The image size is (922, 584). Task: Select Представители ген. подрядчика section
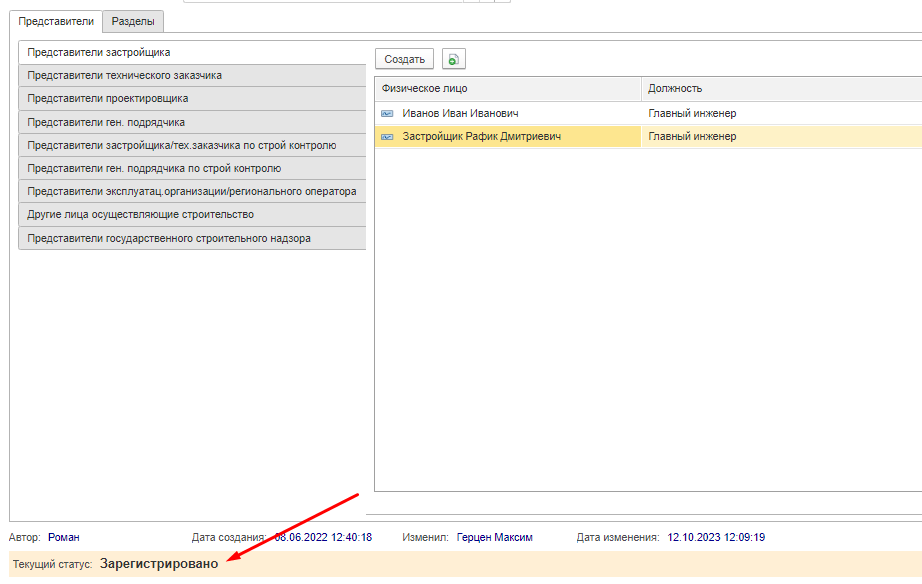(x=192, y=122)
